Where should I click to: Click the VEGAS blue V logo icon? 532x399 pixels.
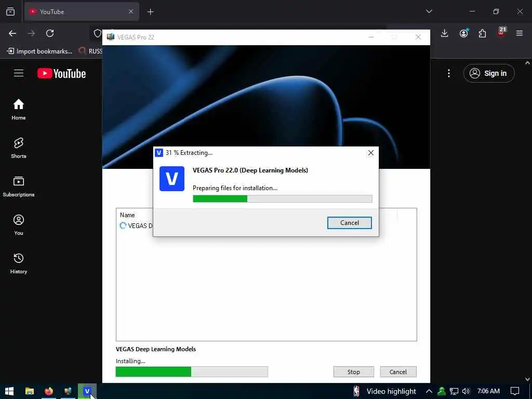point(171,179)
